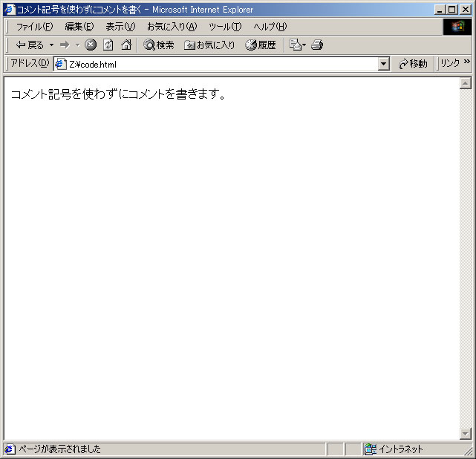Open the Tools (ツール) menu

[x=225, y=27]
